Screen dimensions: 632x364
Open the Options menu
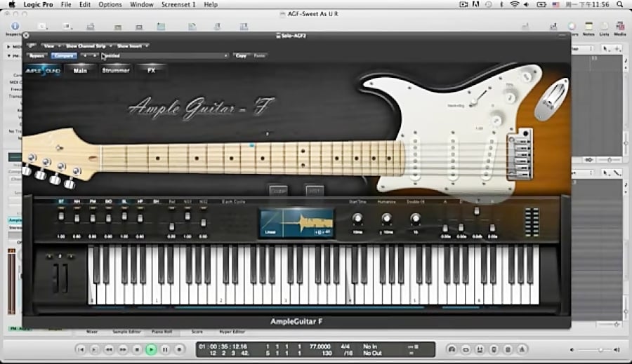110,4
